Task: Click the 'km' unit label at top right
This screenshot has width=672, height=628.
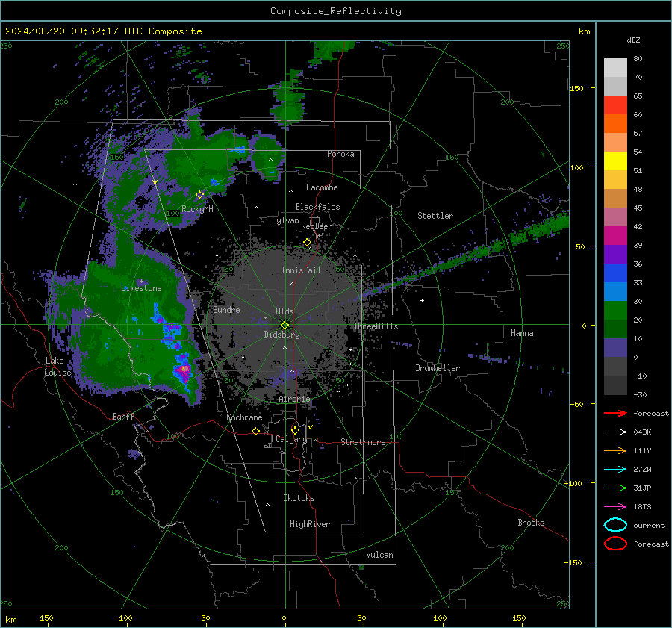Action: [584, 31]
